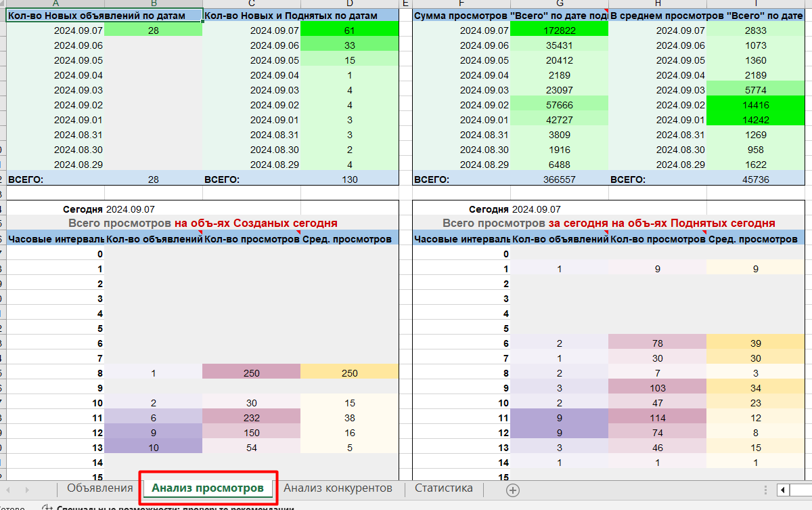Screen dimensions: 812x510
Task: Click the column G header
Action: coord(558,4)
